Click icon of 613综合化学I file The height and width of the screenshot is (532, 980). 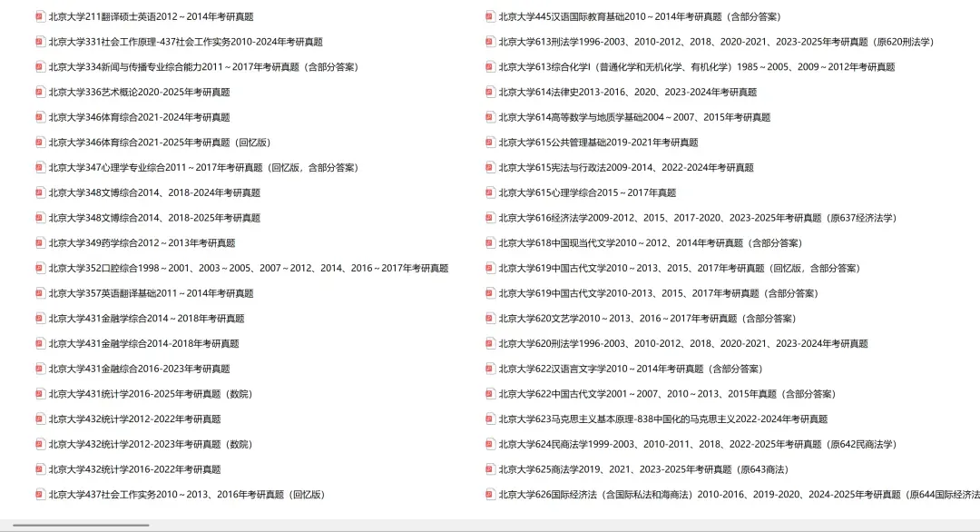[x=490, y=67]
